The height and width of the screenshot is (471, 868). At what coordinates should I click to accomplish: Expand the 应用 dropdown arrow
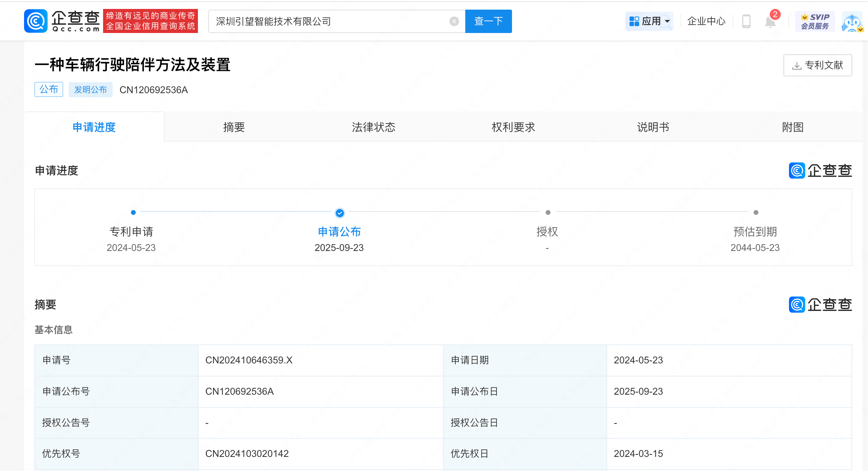[x=667, y=21]
